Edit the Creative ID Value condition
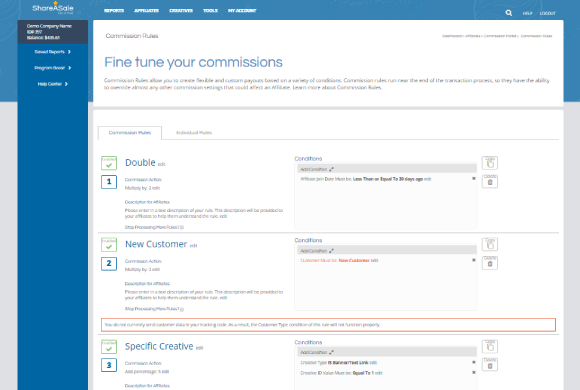 (378, 373)
